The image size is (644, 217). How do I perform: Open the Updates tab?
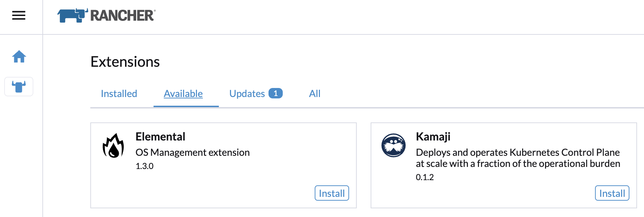click(x=247, y=93)
